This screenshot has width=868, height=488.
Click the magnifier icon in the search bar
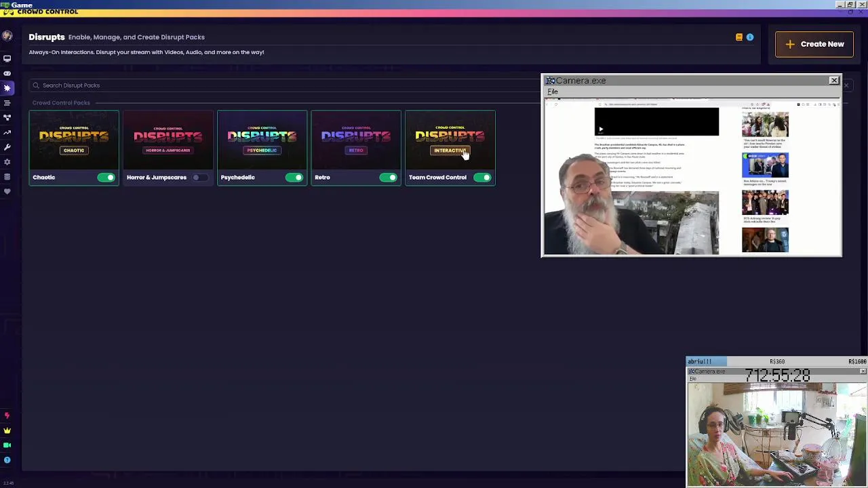tap(36, 85)
